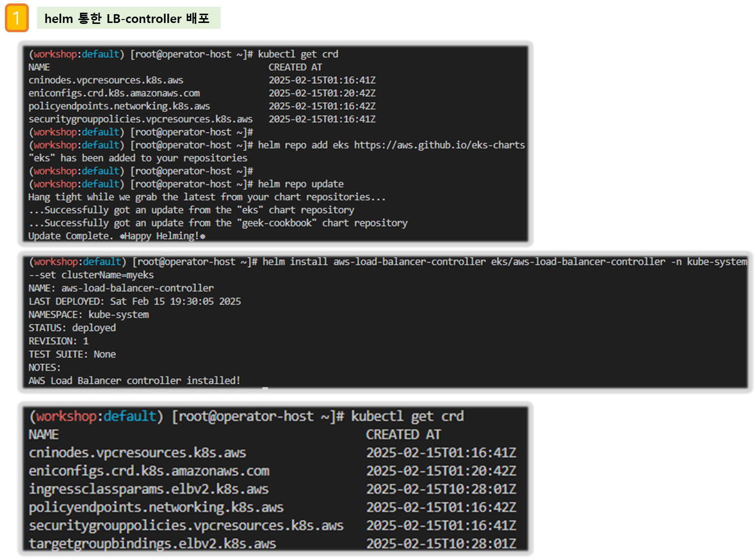756x559 pixels.
Task: Click the '"eks" has been added to your repositories' line
Action: pyautogui.click(x=138, y=158)
